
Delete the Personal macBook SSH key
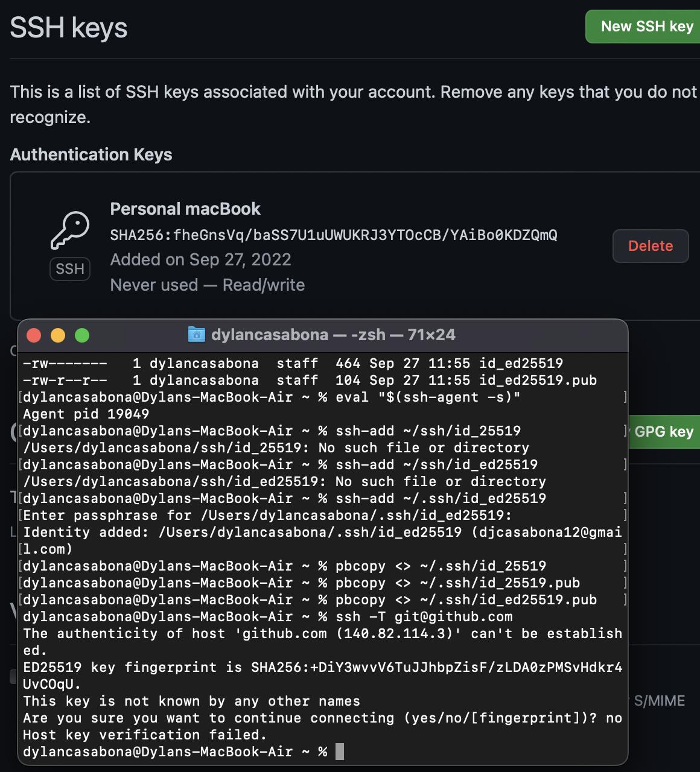pyautogui.click(x=650, y=246)
